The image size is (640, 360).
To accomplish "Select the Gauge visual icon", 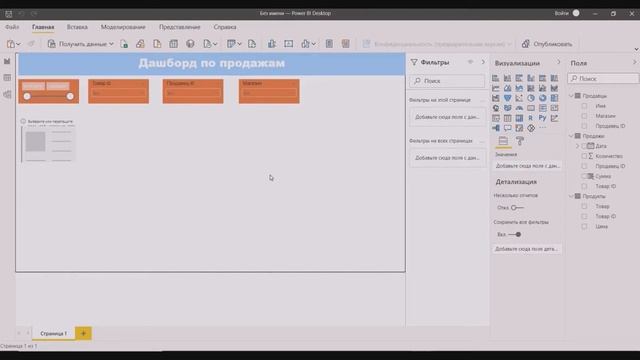I will click(x=519, y=108).
